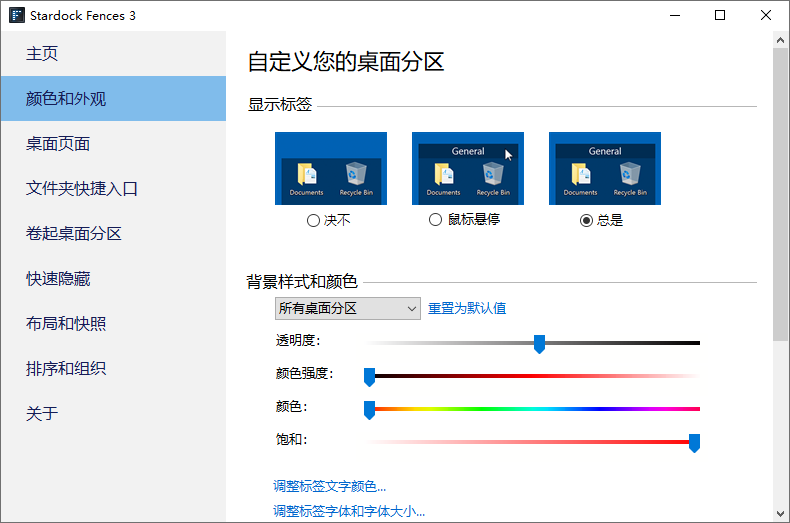Select the 总是 radio button
790x523 pixels.
coord(586,220)
